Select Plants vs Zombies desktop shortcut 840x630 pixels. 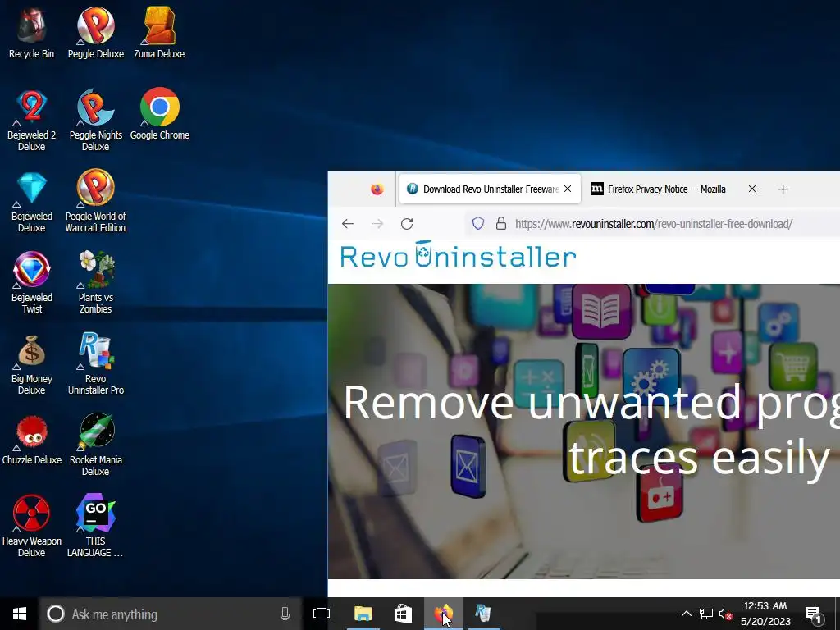pos(95,282)
